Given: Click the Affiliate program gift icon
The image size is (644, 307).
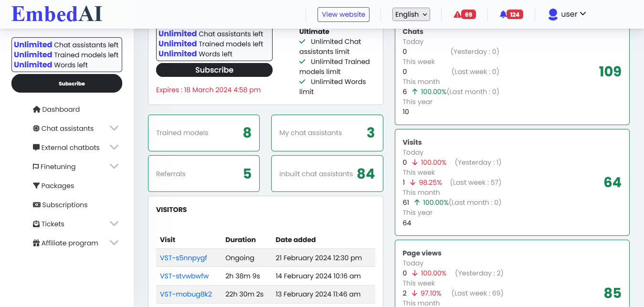Looking at the screenshot, I should [x=36, y=243].
